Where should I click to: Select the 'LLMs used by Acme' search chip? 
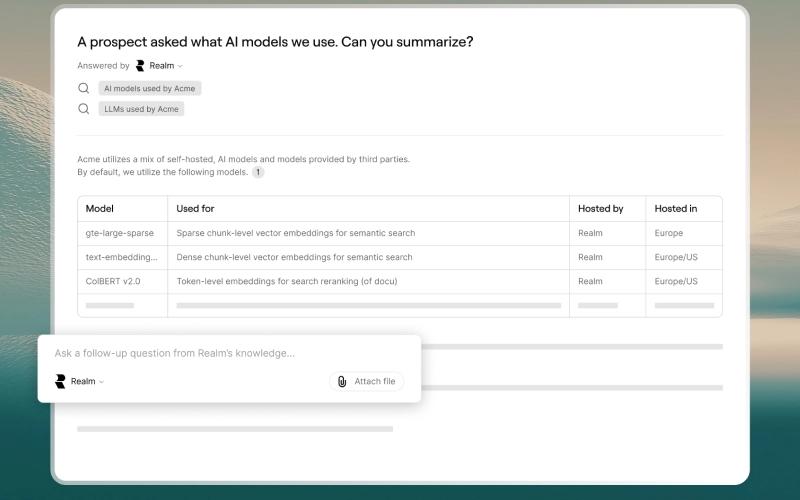[x=141, y=109]
